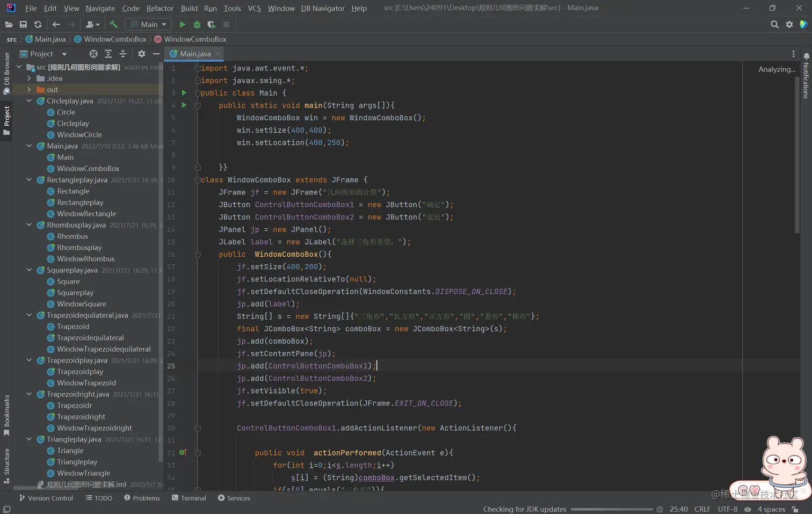Click the Select Opened File target icon
812x514 pixels.
click(x=93, y=54)
